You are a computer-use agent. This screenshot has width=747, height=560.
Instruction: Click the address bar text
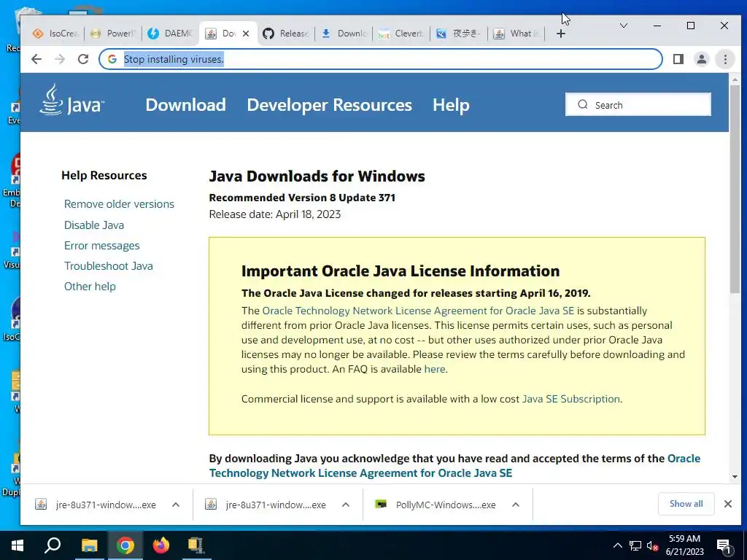click(x=174, y=59)
